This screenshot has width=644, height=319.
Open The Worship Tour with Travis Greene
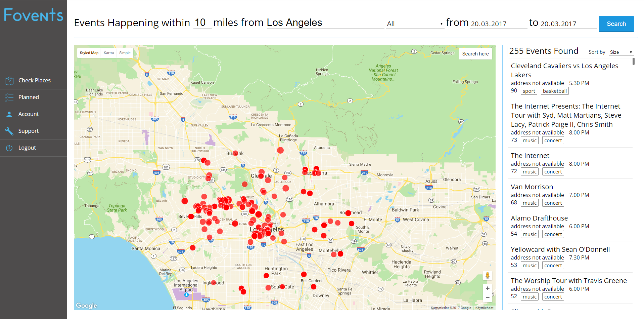tap(569, 281)
